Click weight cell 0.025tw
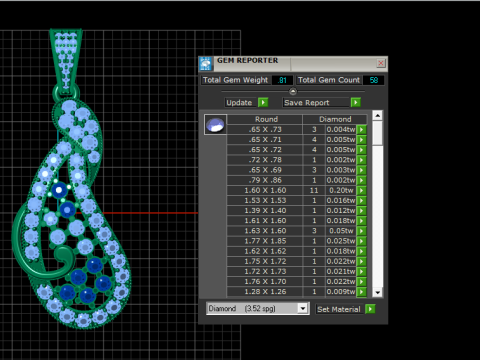 (x=341, y=241)
